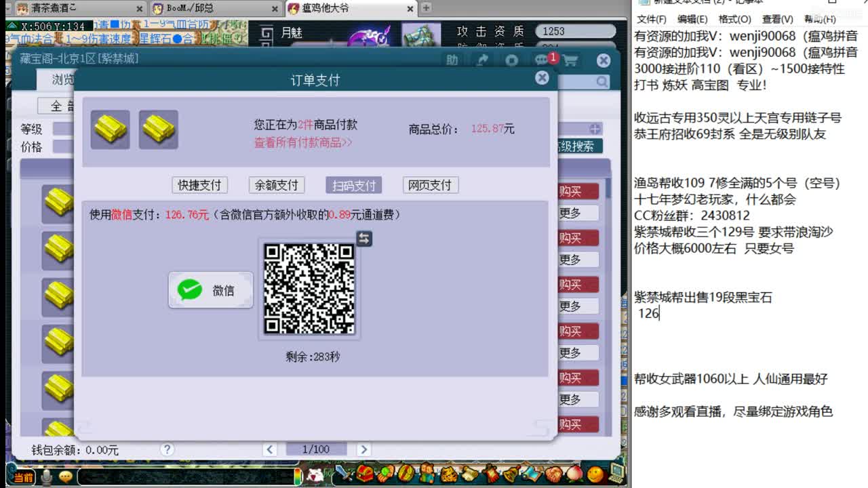Click the computer system icon in game bar
The image size is (868, 488).
pos(616,472)
